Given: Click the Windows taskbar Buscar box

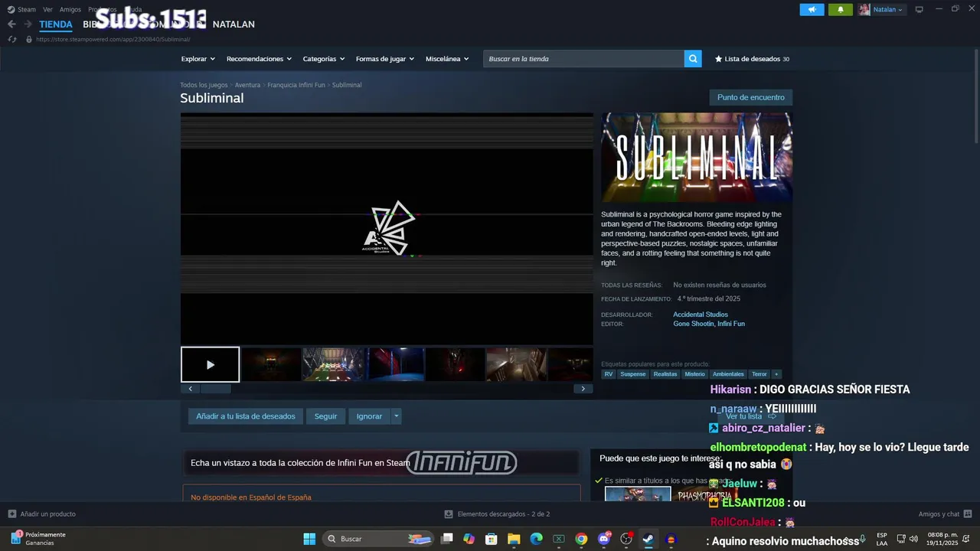Looking at the screenshot, I should [378, 539].
